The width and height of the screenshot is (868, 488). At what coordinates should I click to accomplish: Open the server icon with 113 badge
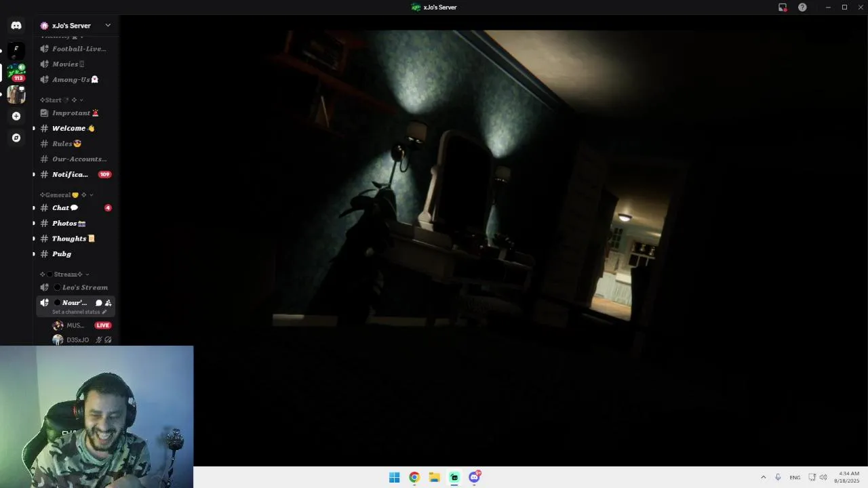point(16,73)
